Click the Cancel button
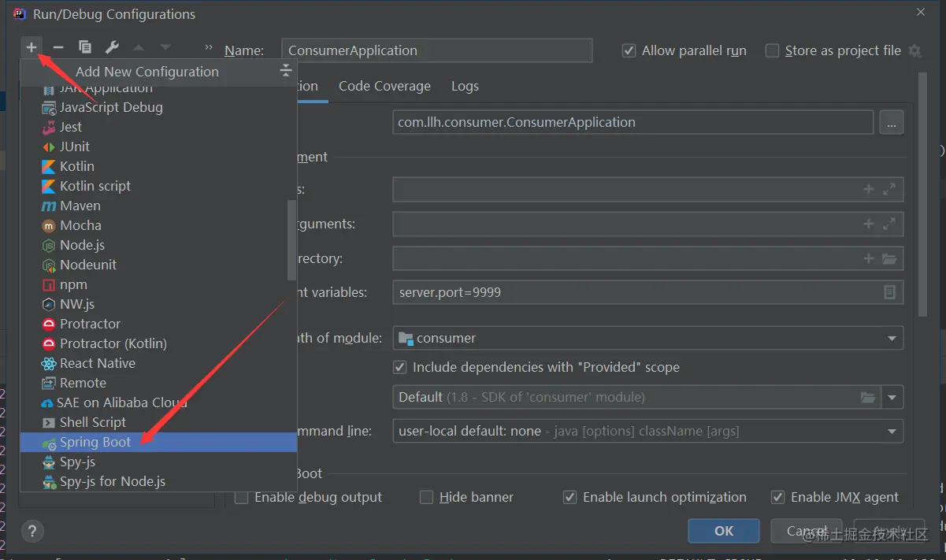This screenshot has height=560, width=946. pyautogui.click(x=807, y=531)
